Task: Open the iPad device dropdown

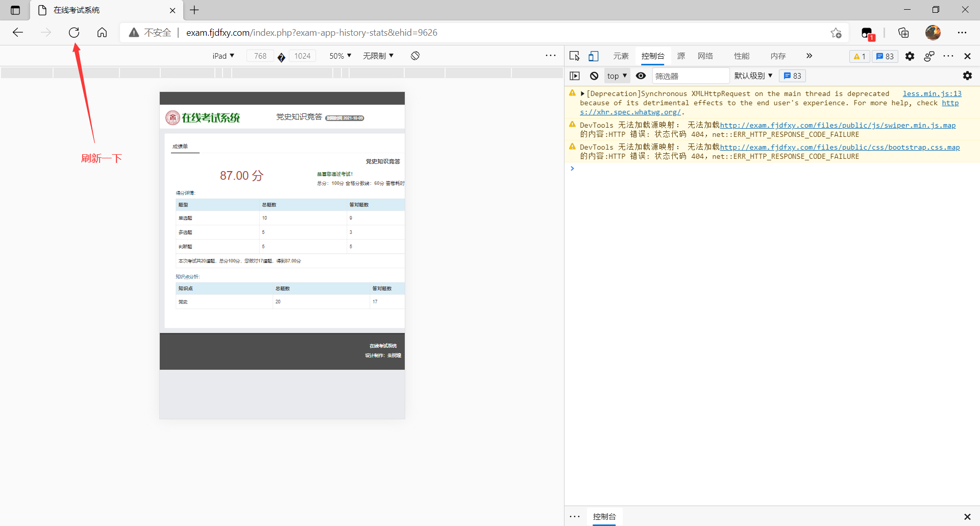Action: click(x=223, y=56)
